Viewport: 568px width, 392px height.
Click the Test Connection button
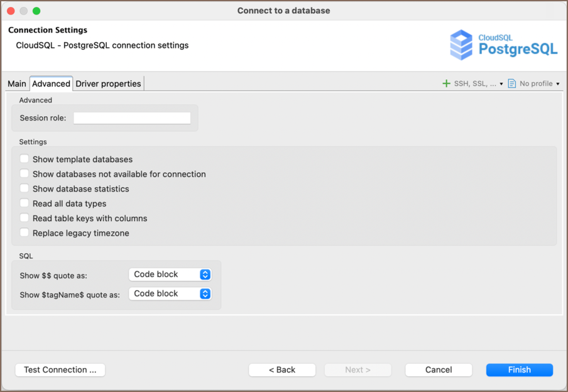[x=60, y=370]
